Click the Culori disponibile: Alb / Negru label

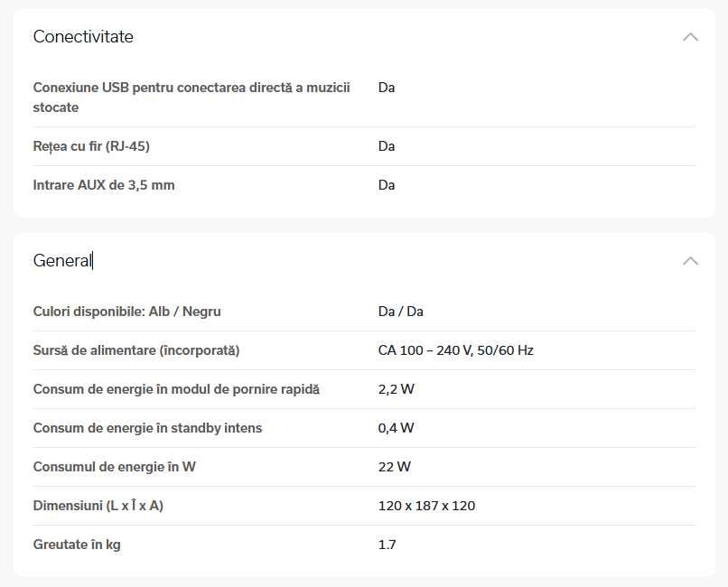point(126,312)
